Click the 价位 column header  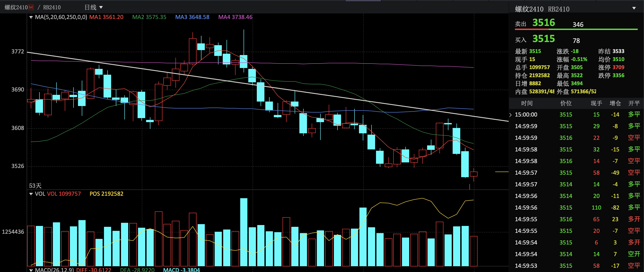point(566,103)
